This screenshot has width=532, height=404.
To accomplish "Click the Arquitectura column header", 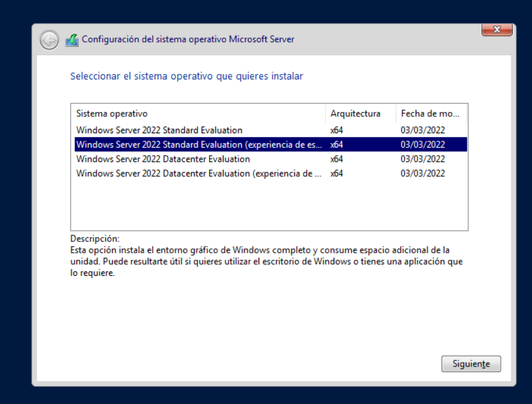I will pyautogui.click(x=361, y=114).
